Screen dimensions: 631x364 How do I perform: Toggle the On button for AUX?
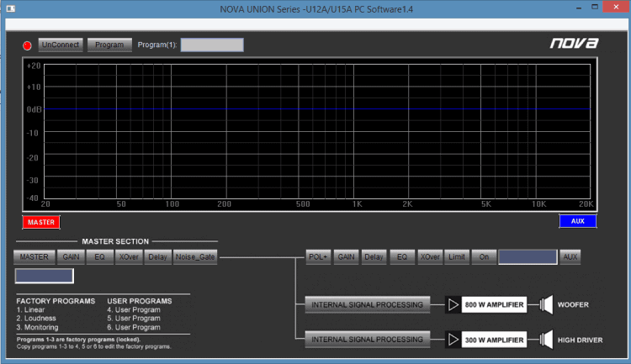point(484,256)
